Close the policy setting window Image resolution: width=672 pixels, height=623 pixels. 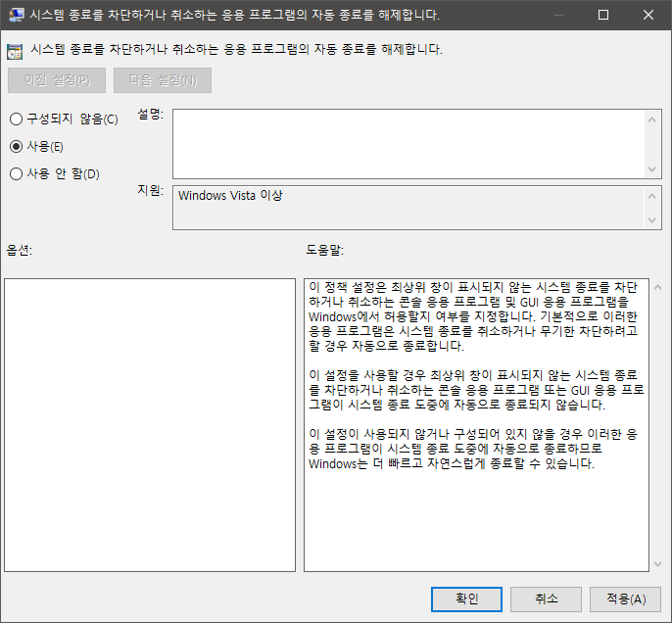click(x=648, y=15)
